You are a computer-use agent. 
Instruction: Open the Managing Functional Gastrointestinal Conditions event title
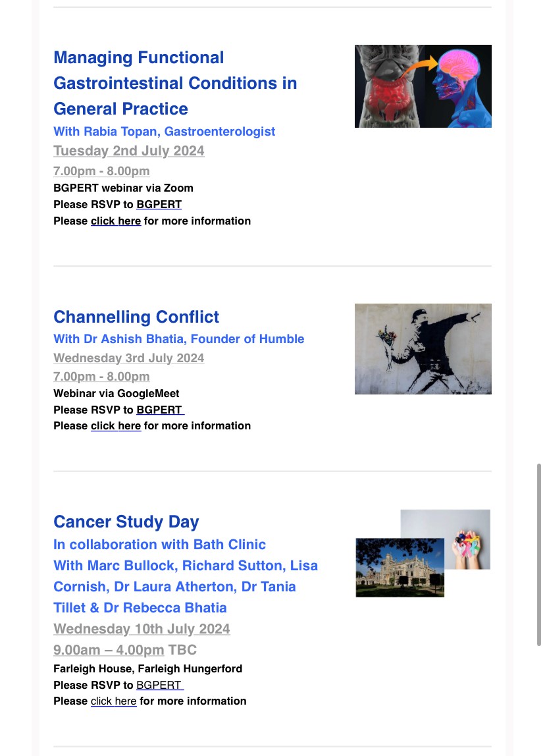[175, 83]
